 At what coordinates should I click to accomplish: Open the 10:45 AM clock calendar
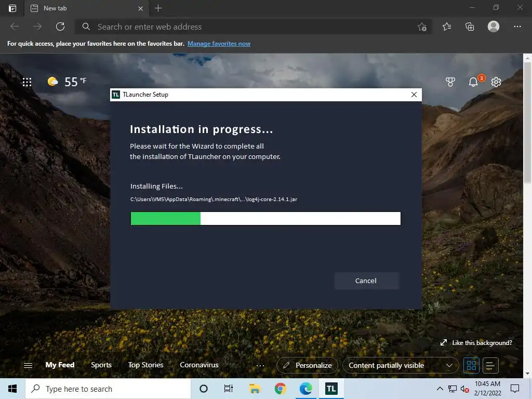click(487, 389)
